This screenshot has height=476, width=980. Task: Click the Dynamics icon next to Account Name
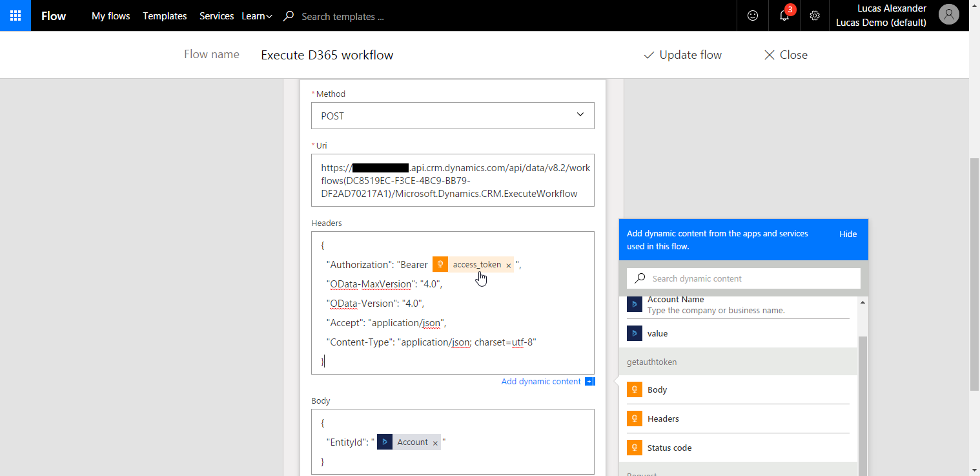(x=635, y=305)
